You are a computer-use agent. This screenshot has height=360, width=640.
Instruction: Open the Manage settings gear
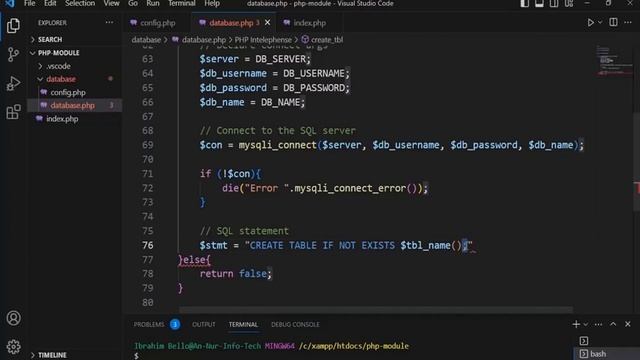coord(13,347)
